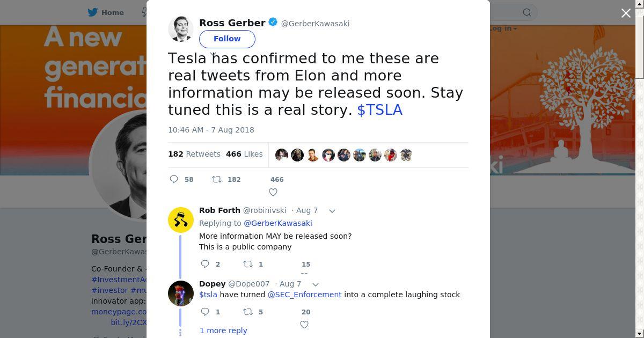The height and width of the screenshot is (338, 644).
Task: Open the $TSLA cashtag link
Action: [379, 109]
